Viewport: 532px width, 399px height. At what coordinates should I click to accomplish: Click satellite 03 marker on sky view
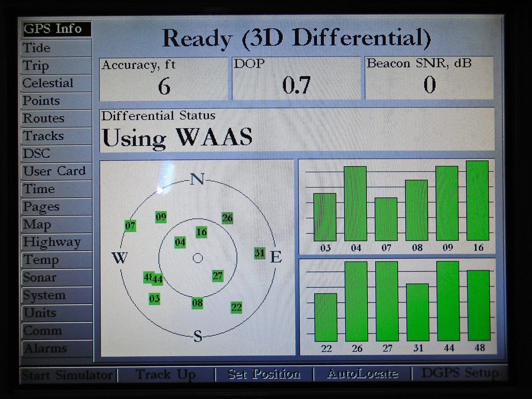pos(154,298)
